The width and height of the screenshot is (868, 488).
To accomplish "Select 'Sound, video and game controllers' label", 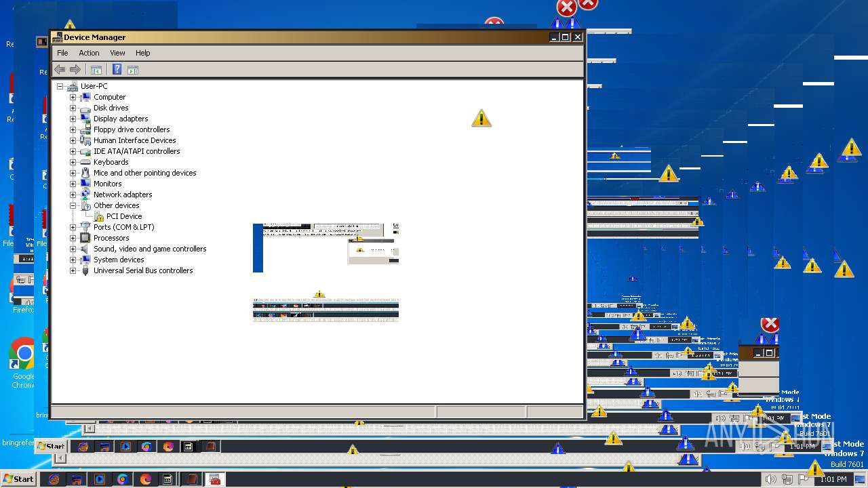I will click(150, 249).
